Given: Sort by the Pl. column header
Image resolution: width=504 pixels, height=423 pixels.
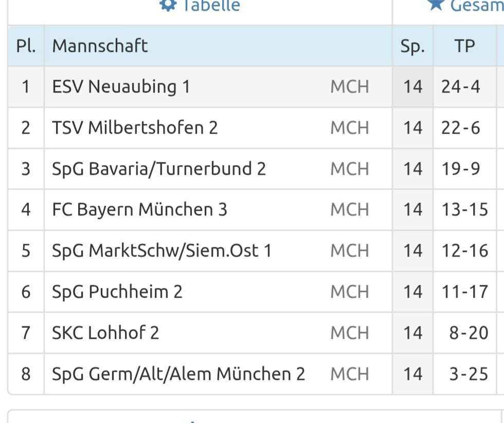Looking at the screenshot, I should pos(26,46).
